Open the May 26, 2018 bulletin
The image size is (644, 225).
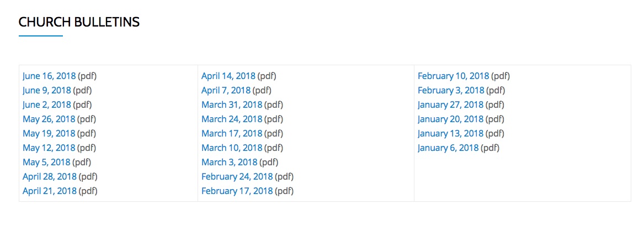pyautogui.click(x=49, y=119)
